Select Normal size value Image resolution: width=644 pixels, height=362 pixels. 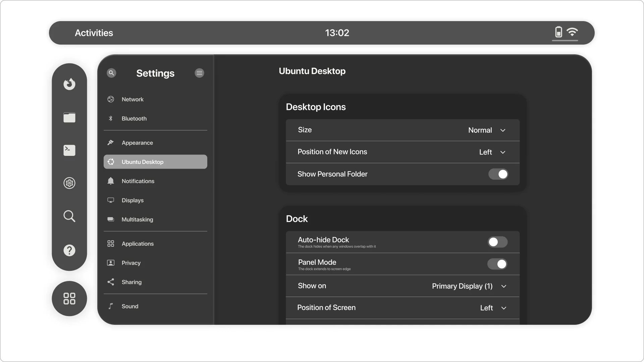480,130
